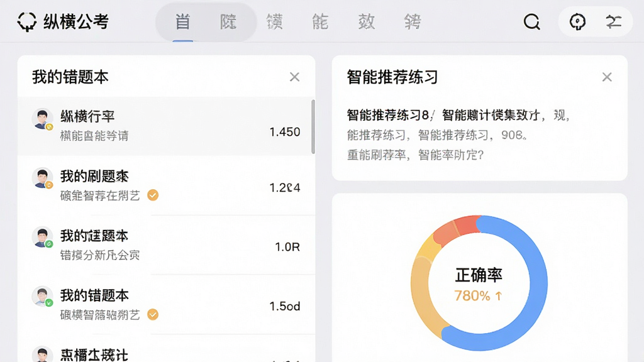Click the list scrollbar in 我的错题本 panel
The height and width of the screenshot is (362, 644).
click(313, 126)
